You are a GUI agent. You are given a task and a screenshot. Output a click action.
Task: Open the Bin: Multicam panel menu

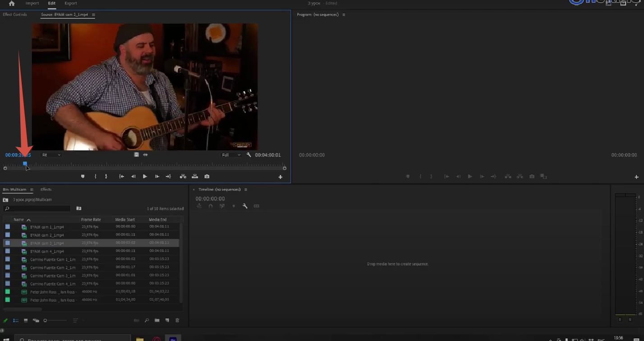pyautogui.click(x=32, y=189)
